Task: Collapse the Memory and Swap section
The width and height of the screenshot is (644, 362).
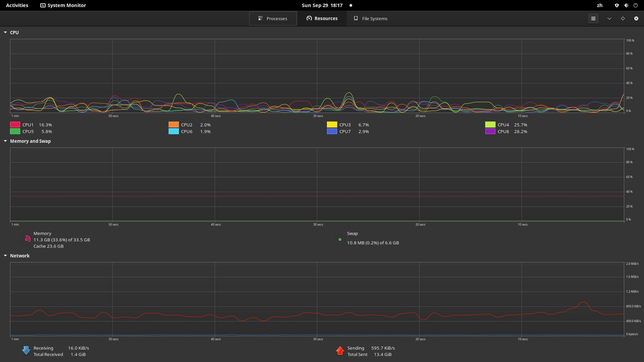Action: (5, 141)
